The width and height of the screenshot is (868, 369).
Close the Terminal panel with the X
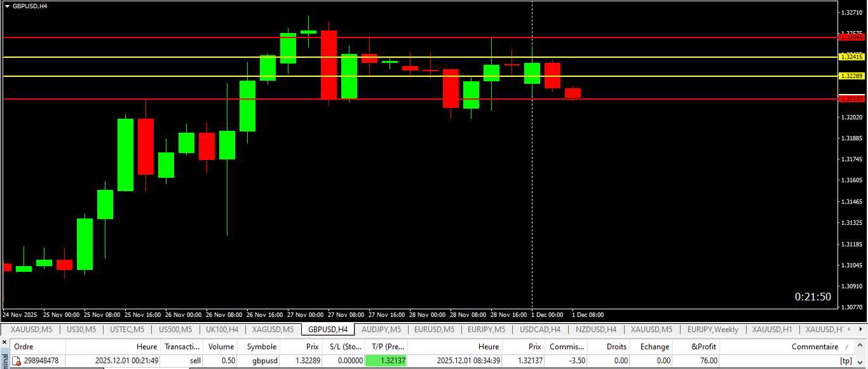(4, 344)
